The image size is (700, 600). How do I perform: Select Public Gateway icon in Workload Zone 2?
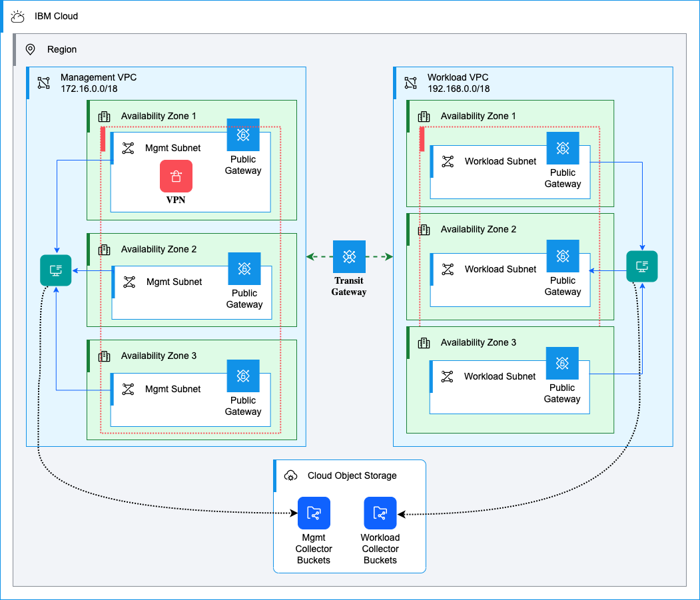[x=563, y=256]
